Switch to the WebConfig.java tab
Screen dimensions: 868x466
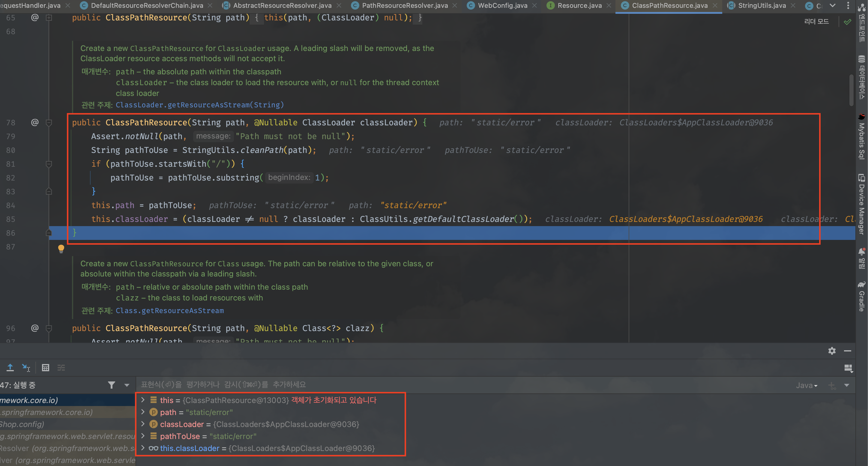(x=502, y=5)
